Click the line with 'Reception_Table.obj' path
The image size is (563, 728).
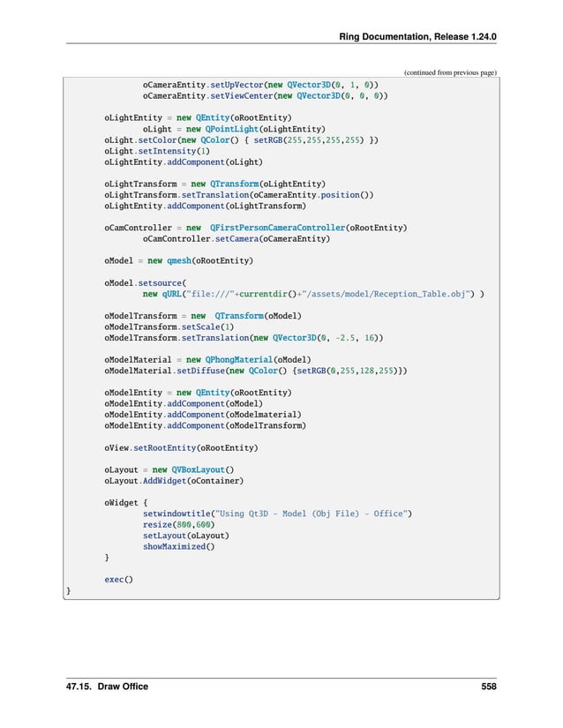(x=313, y=294)
